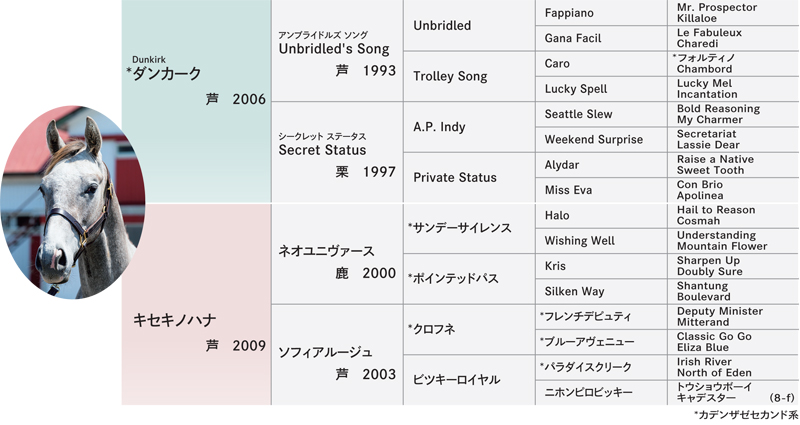800x425 pixels.
Task: Click the Weekend Surprise cell
Action: coord(601,139)
